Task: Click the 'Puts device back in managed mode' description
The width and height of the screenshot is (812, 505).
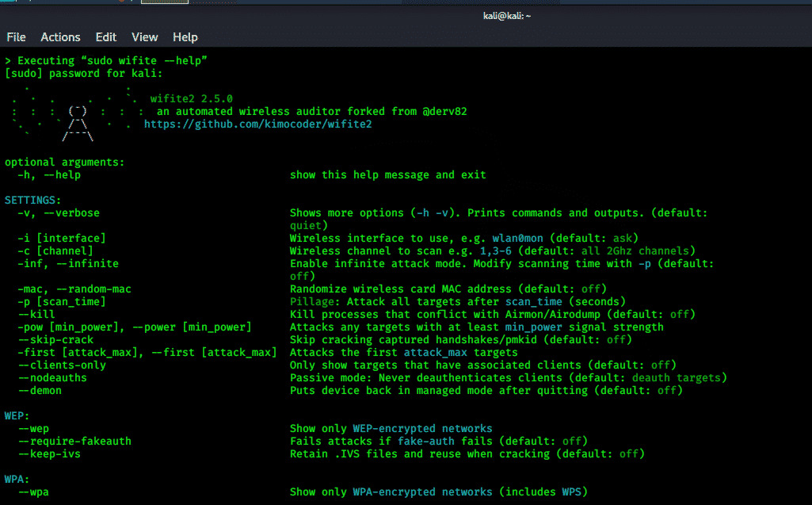Action: coord(486,391)
